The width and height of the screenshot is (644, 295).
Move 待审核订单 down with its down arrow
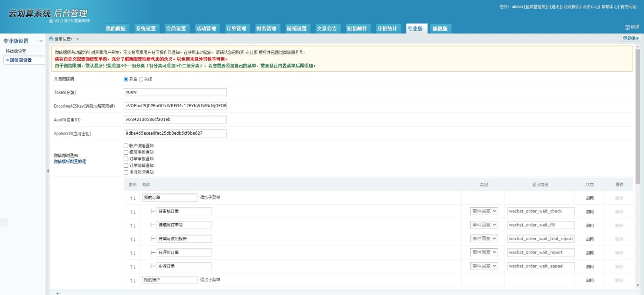(x=135, y=212)
